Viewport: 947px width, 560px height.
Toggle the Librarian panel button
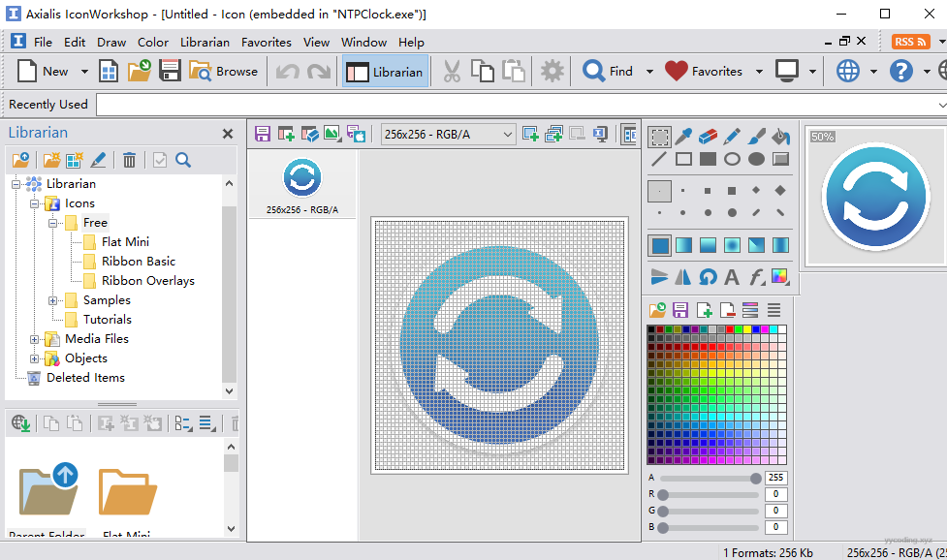coord(385,72)
